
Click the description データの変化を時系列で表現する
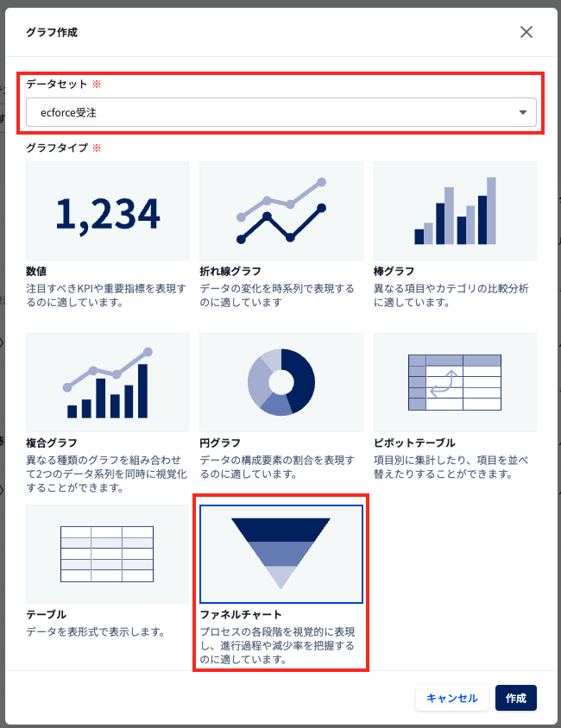[x=277, y=296]
